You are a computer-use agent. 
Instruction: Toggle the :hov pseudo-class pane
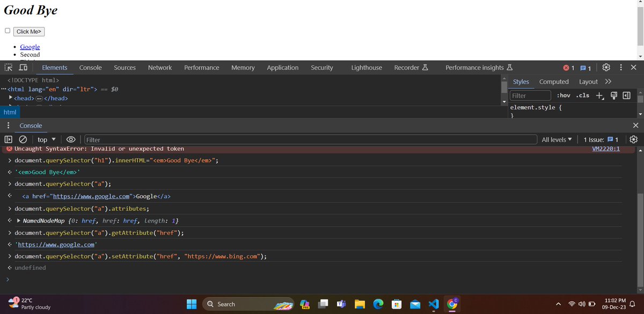click(563, 95)
